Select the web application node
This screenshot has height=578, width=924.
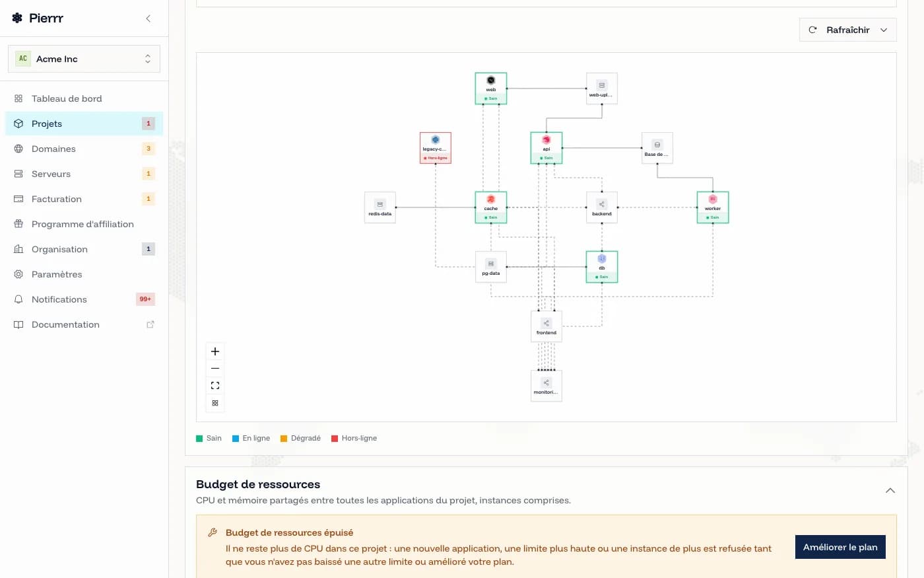(491, 89)
